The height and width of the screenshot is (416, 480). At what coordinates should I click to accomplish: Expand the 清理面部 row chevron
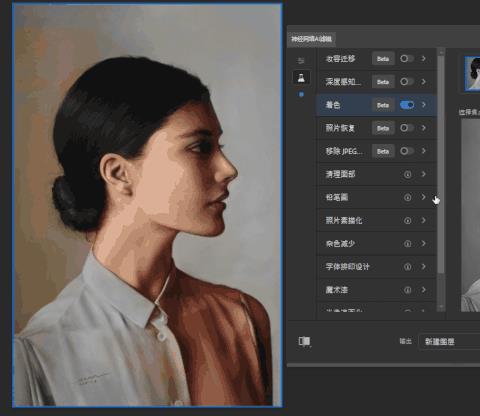click(x=423, y=174)
